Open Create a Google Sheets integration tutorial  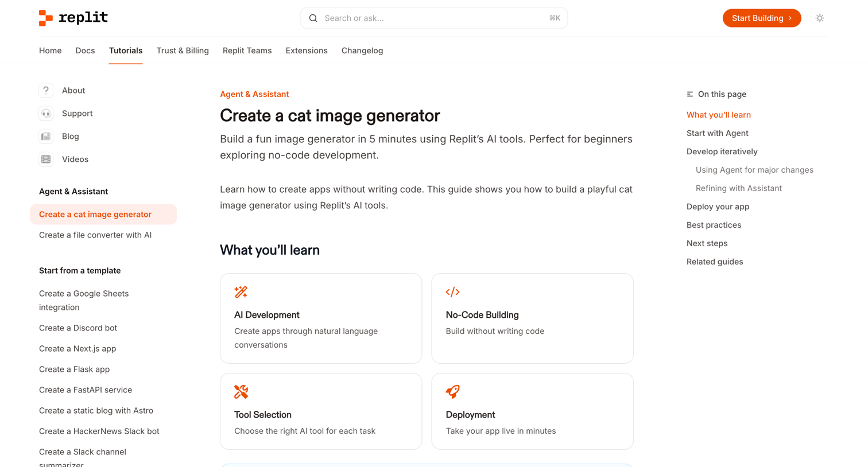click(84, 301)
